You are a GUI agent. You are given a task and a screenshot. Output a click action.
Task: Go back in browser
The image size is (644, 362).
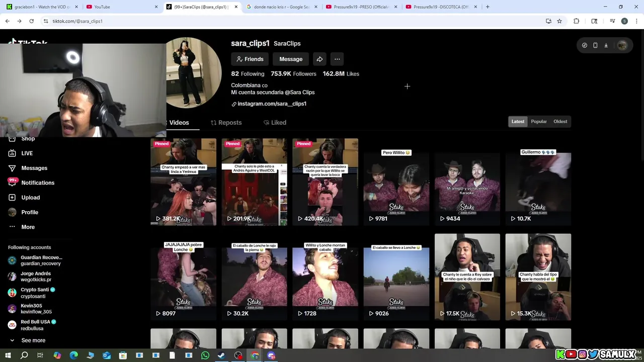(x=7, y=21)
